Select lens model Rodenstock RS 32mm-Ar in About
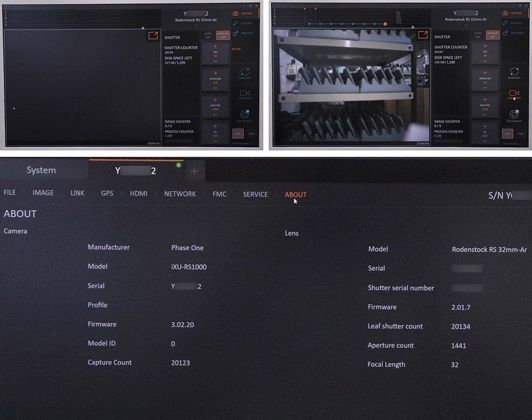Image resolution: width=532 pixels, height=420 pixels. (489, 250)
